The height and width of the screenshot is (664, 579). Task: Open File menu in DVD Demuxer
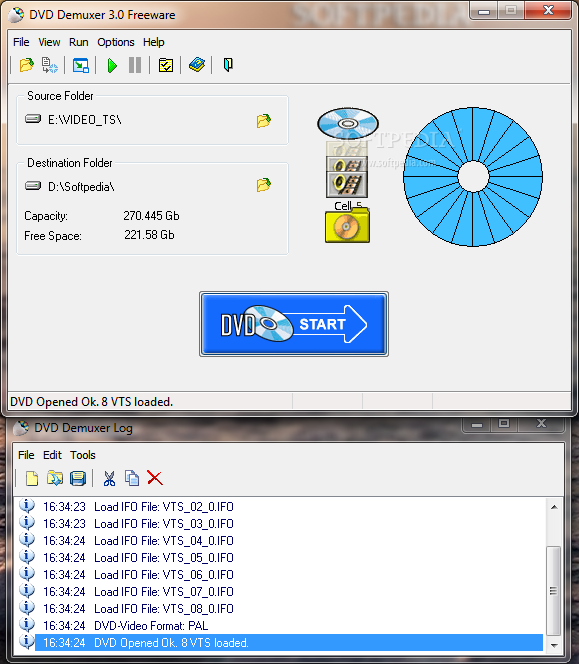[x=21, y=42]
